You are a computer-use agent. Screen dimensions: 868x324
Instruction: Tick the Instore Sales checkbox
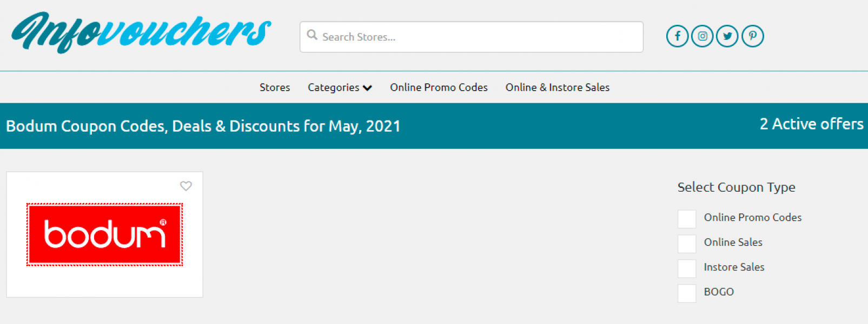click(687, 268)
